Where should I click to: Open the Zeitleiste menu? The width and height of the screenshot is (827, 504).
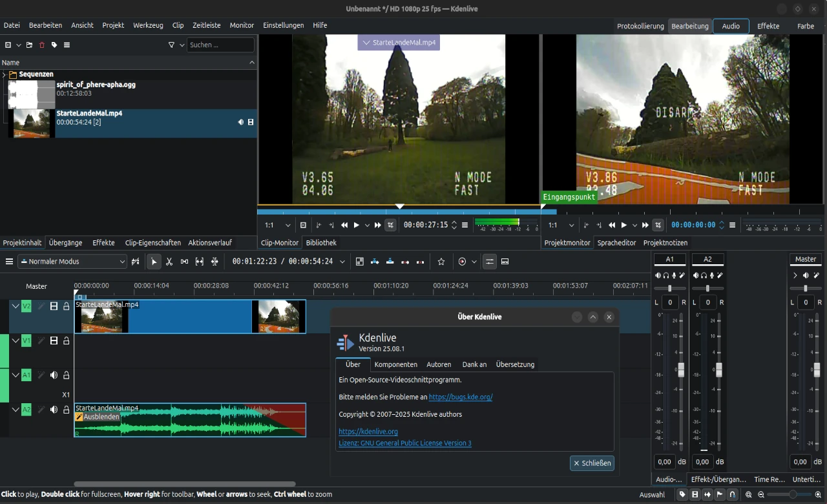(207, 25)
